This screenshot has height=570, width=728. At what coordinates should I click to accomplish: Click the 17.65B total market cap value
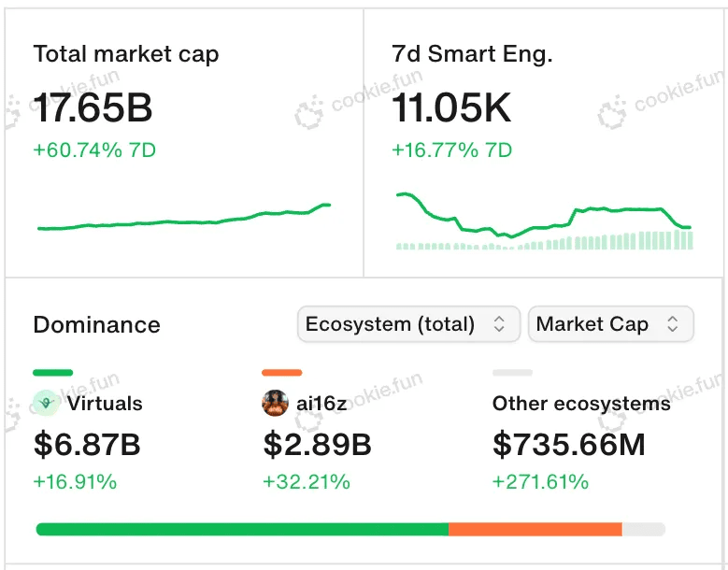[x=93, y=107]
